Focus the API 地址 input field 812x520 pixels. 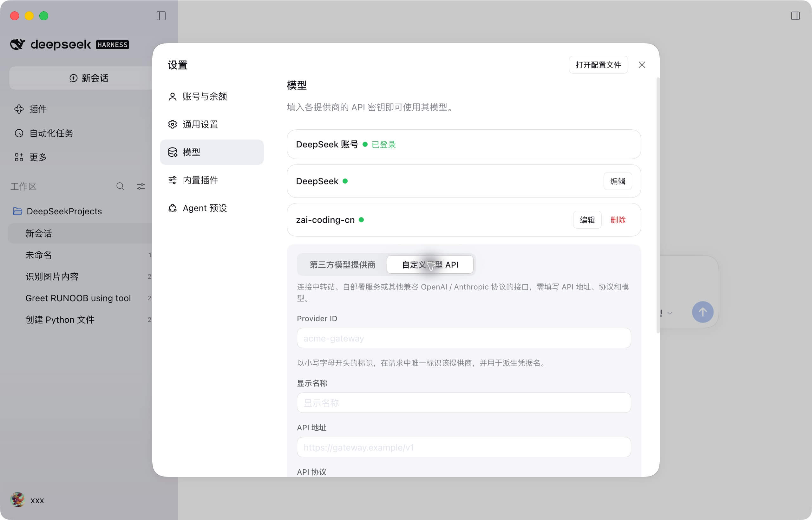pyautogui.click(x=463, y=447)
